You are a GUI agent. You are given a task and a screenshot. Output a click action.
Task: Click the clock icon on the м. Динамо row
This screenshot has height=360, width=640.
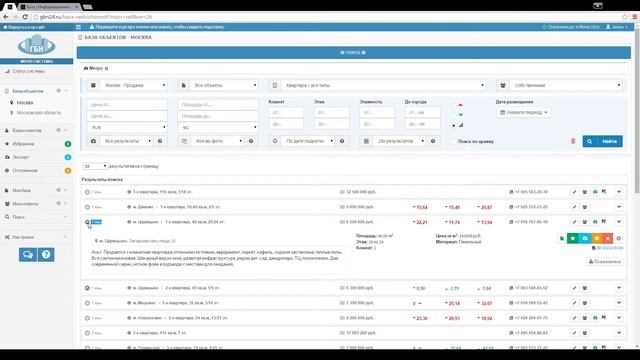pos(87,207)
